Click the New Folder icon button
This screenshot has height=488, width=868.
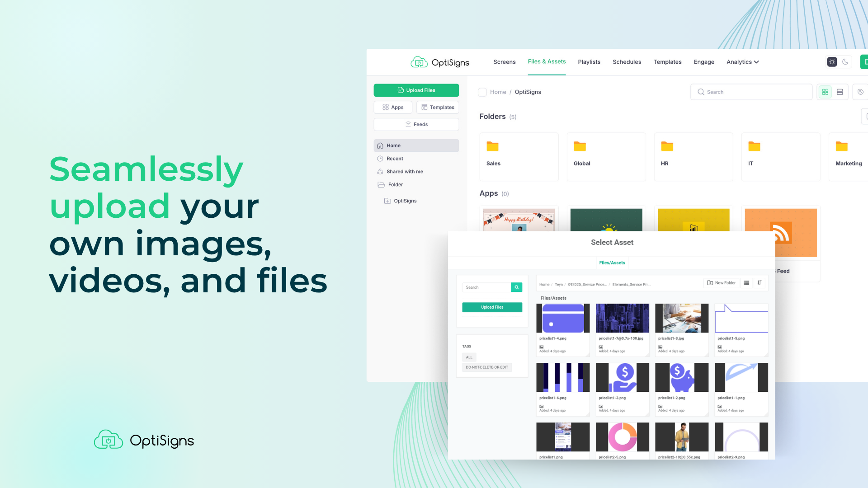722,283
